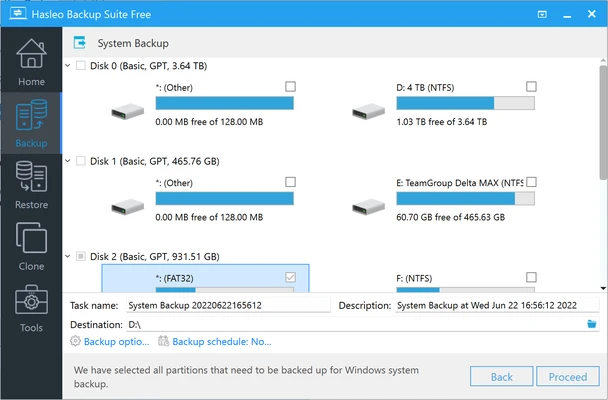This screenshot has height=400, width=608.
Task: Click the "Disk 2 (Basic, GPT, 931.51 GB)" label
Action: point(155,256)
